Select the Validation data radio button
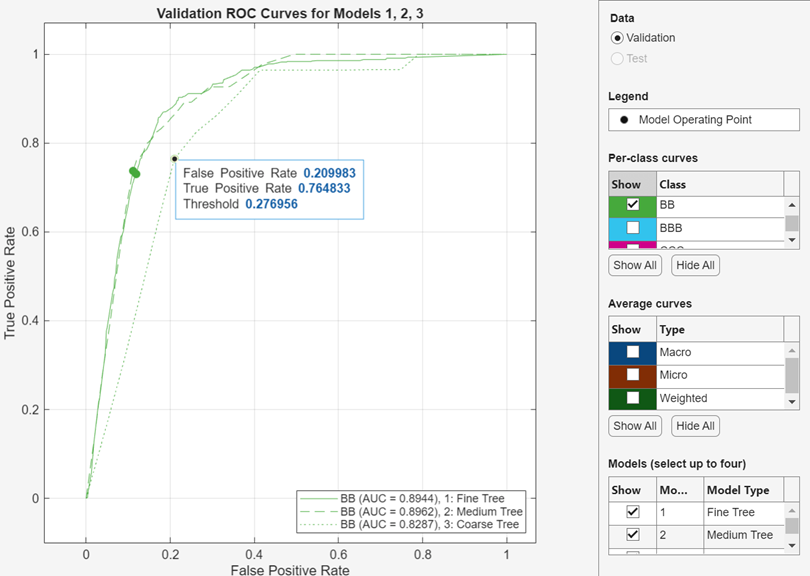This screenshot has width=810, height=576. (617, 38)
